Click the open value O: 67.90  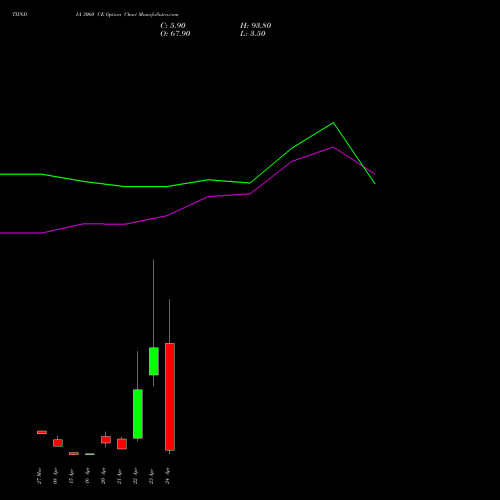point(175,34)
